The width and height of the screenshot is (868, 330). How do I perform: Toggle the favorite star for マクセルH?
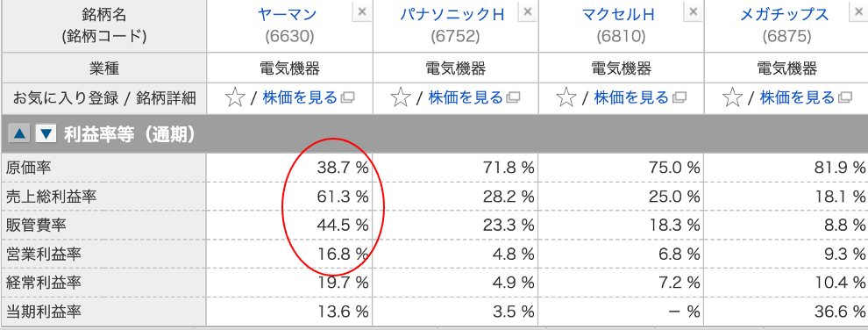pyautogui.click(x=566, y=98)
